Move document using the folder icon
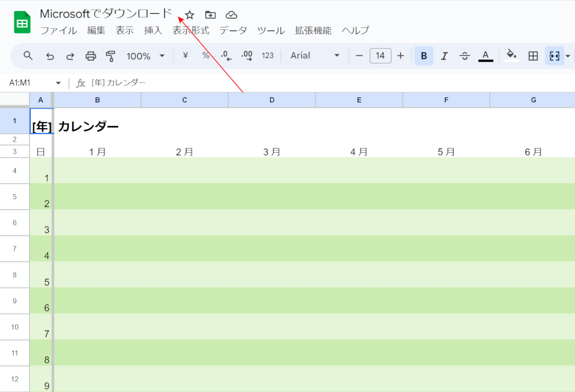 pyautogui.click(x=210, y=15)
